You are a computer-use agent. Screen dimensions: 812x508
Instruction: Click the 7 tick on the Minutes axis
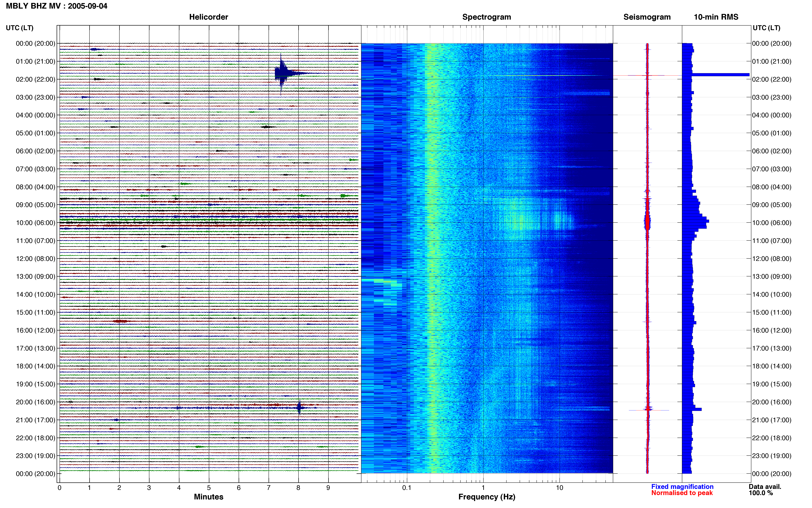[x=269, y=488]
